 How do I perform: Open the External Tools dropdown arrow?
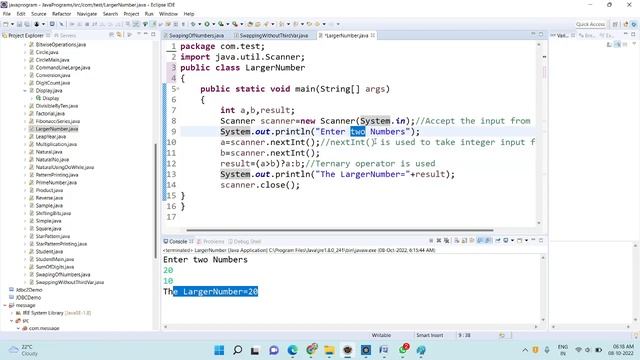tap(242, 24)
